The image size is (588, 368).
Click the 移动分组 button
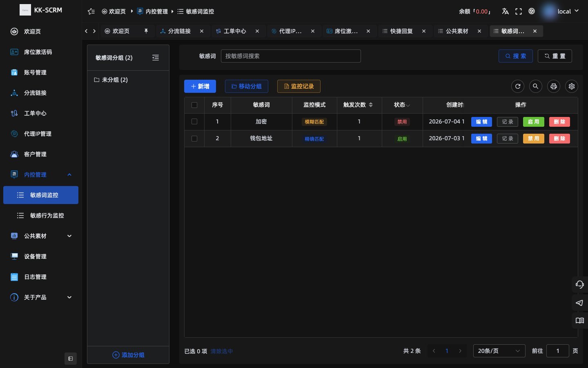click(247, 86)
